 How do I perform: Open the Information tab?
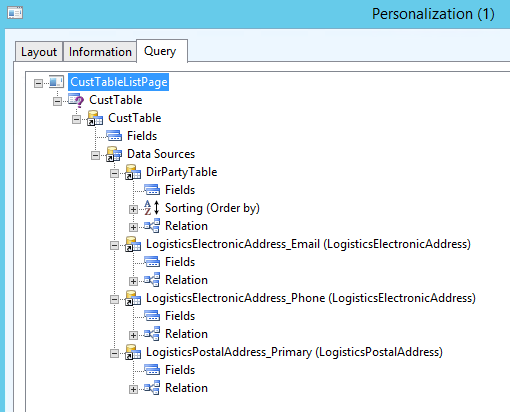point(100,52)
